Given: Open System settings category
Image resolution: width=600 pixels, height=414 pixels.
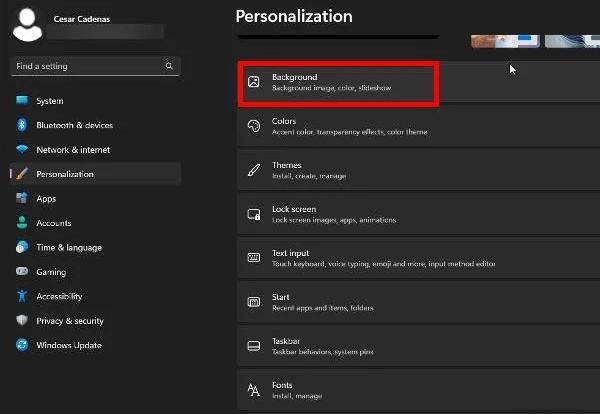Looking at the screenshot, I should (95, 101).
